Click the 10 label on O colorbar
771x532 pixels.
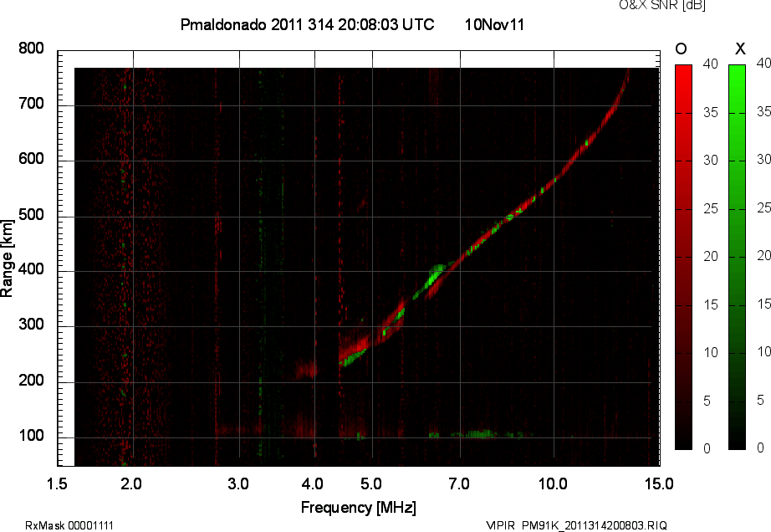tap(711, 352)
